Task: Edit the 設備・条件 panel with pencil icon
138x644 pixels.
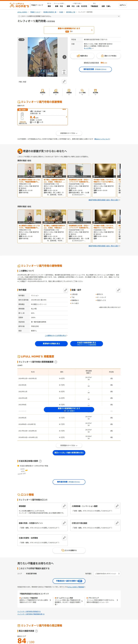Action: coord(118,290)
